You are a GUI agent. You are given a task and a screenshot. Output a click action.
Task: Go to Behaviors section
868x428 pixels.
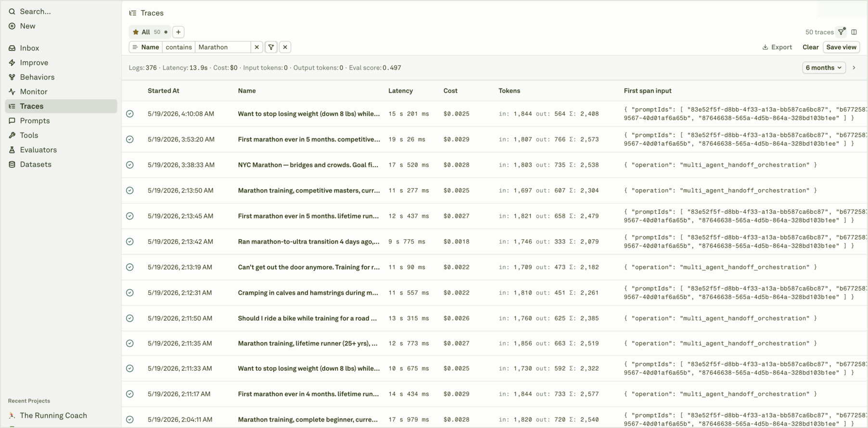pos(61,77)
